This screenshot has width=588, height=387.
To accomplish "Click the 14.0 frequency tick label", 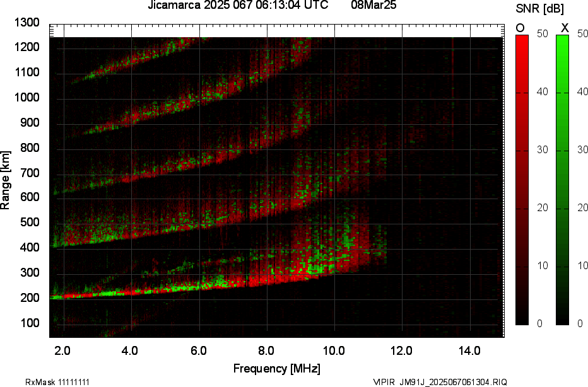I will pos(469,351).
